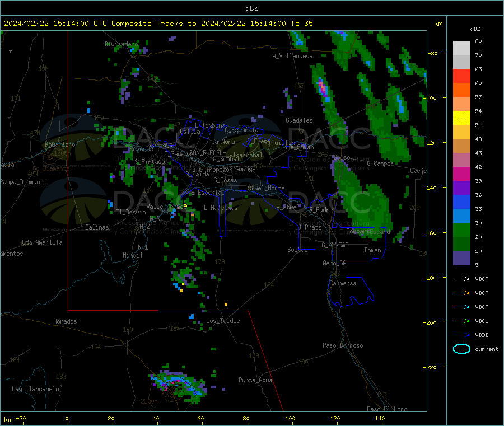Click the 'La_Nora' map label

[x=223, y=142]
